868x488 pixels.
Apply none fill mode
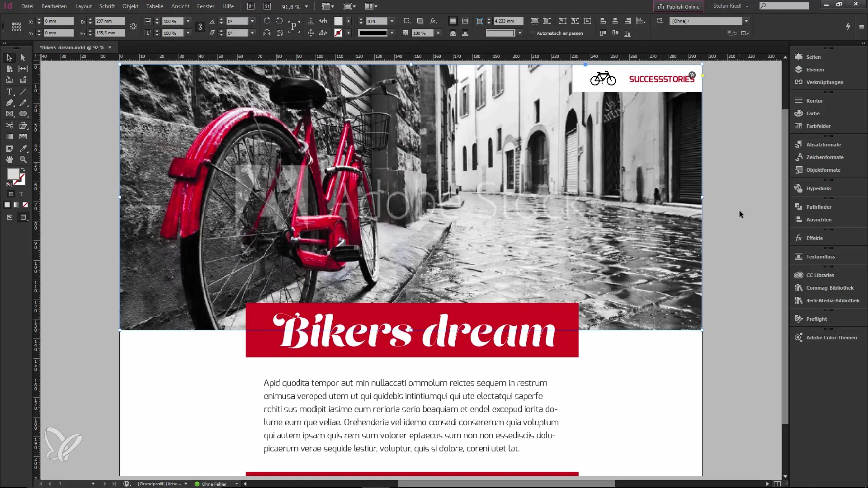tap(25, 205)
